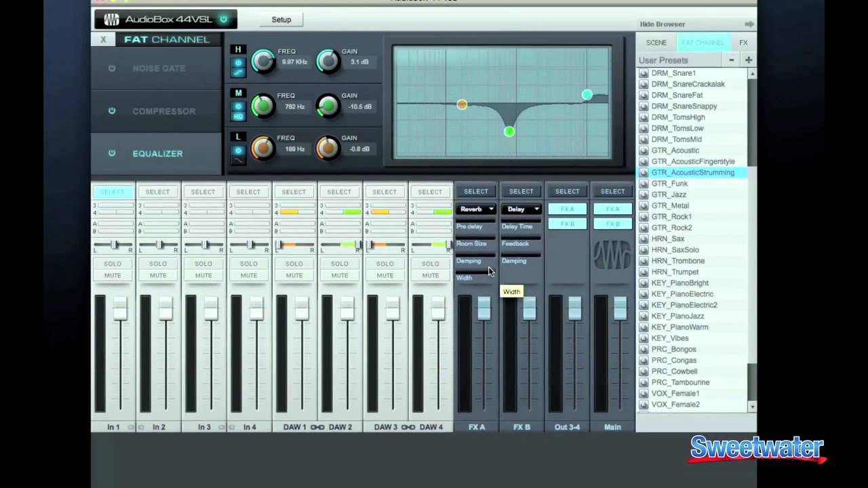
Task: Toggle the DAW 1-2 stereo link icon
Action: 317,427
